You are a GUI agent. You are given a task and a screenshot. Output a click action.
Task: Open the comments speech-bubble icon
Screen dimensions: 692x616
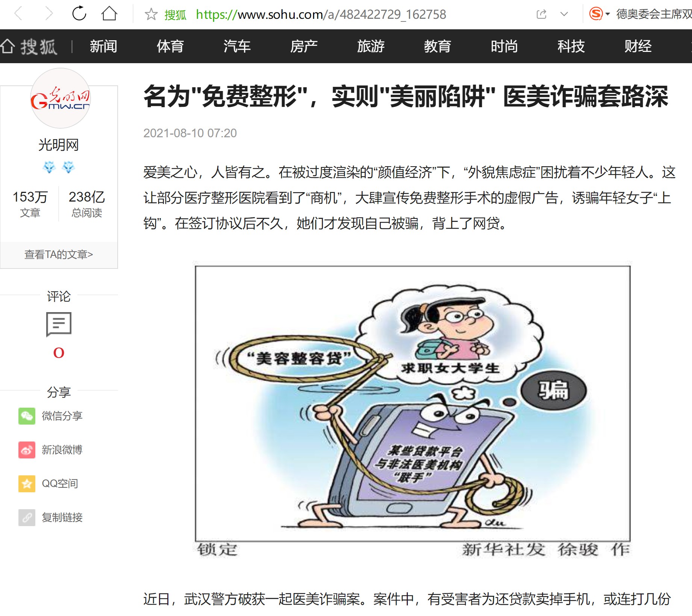59,324
